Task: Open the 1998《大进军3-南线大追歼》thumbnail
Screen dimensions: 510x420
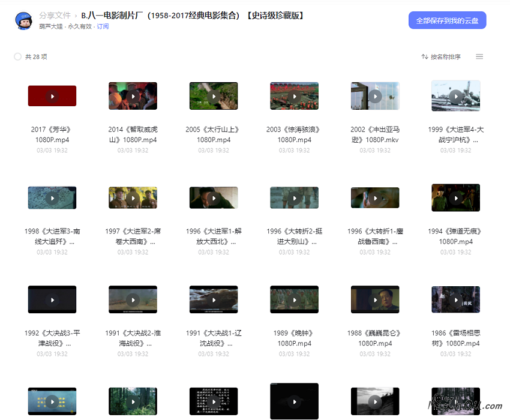Action: [52, 198]
